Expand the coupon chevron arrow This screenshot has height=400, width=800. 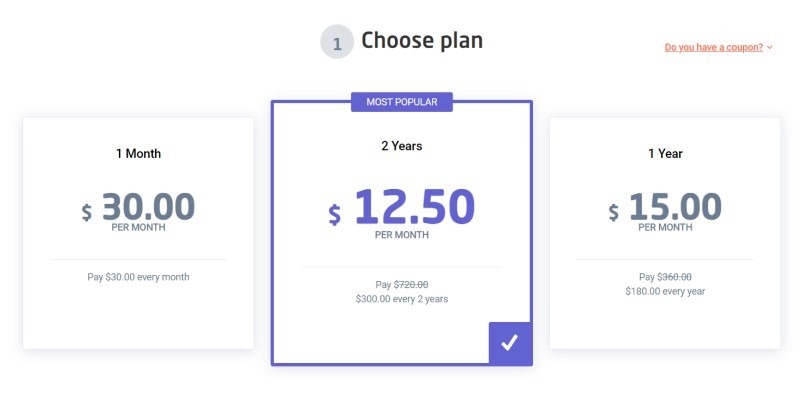pos(769,47)
